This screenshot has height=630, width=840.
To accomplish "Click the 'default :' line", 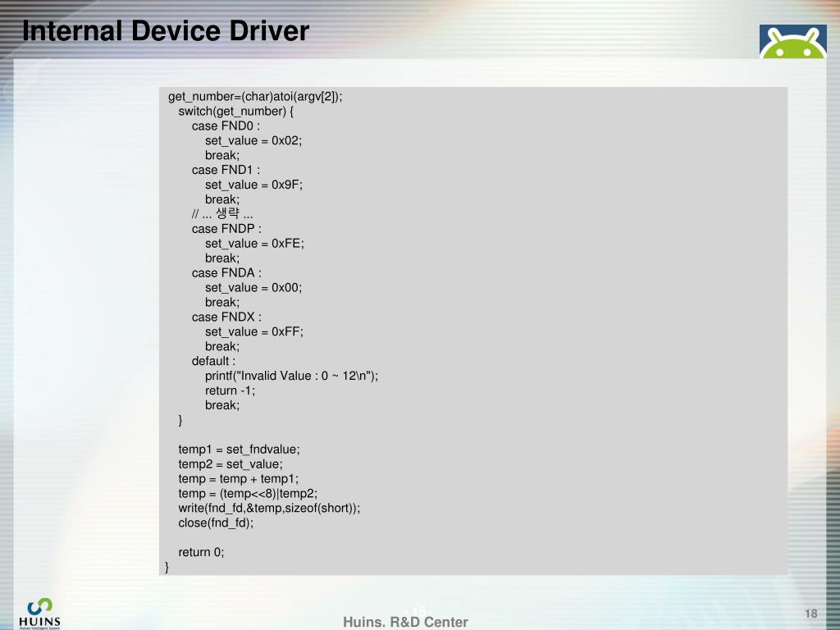I will point(213,361).
